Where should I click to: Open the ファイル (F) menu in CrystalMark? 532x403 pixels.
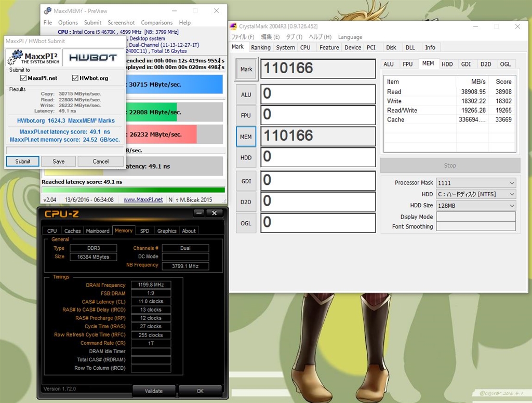(x=243, y=37)
